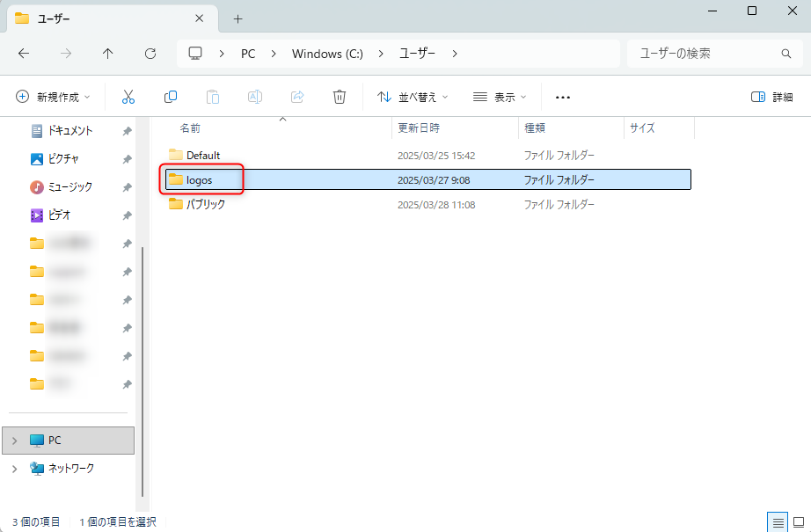Add a new tab with plus icon
Image resolution: width=811 pixels, height=532 pixels.
237,18
